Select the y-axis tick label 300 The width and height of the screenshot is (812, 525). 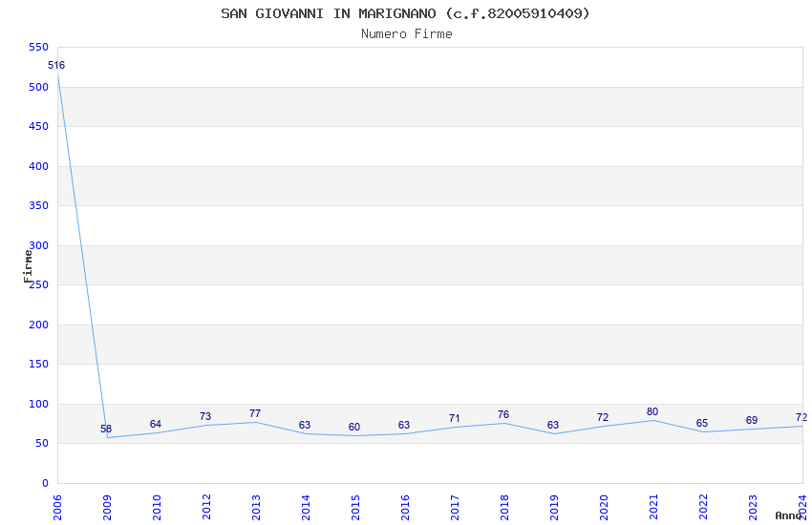coord(39,245)
